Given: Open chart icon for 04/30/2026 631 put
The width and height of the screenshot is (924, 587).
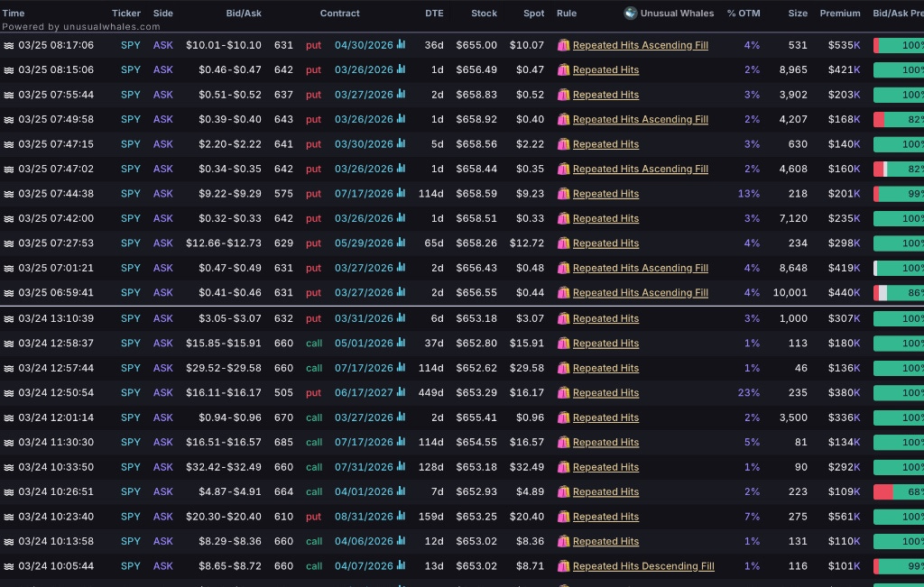Looking at the screenshot, I should 402,44.
